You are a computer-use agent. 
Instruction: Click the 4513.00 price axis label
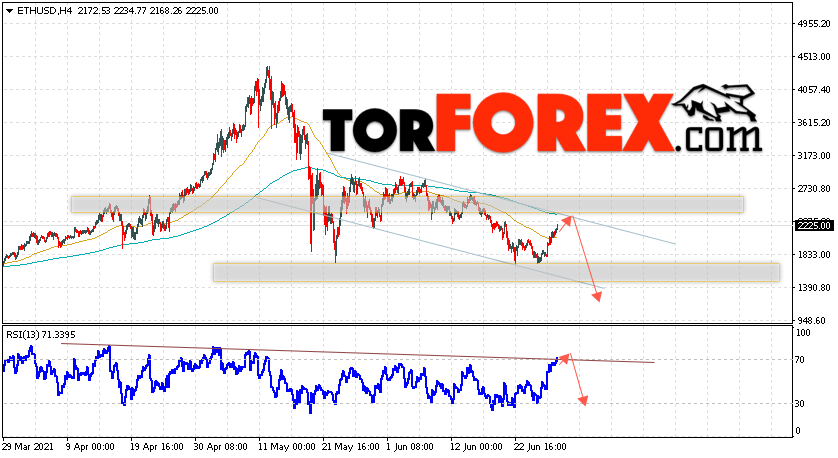[x=813, y=57]
